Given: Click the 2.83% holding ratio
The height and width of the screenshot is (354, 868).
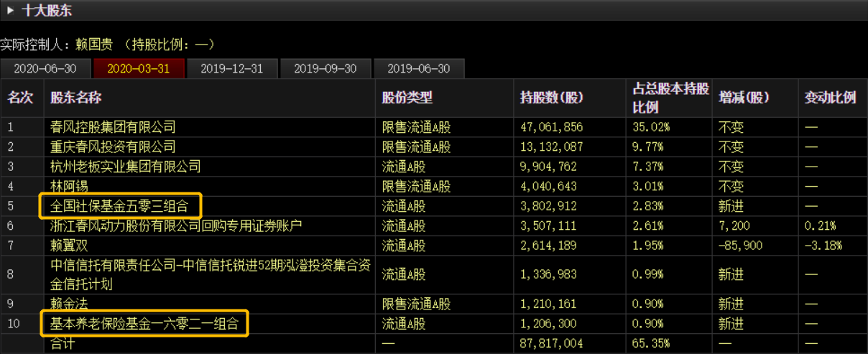Looking at the screenshot, I should [x=648, y=206].
